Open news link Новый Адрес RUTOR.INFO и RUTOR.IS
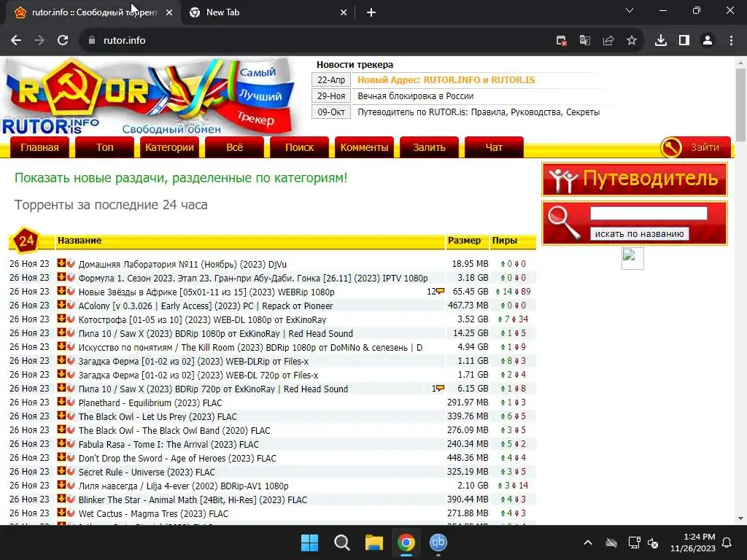The height and width of the screenshot is (560, 747). [x=446, y=80]
